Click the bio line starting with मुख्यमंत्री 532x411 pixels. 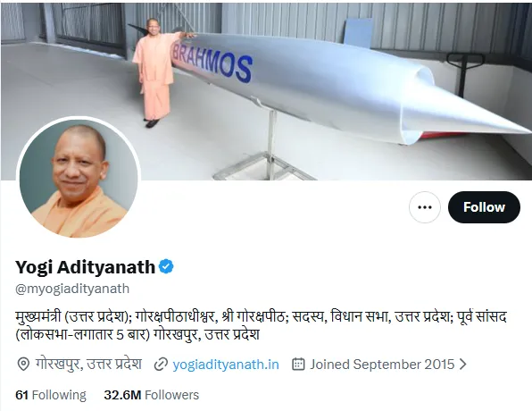(261, 317)
